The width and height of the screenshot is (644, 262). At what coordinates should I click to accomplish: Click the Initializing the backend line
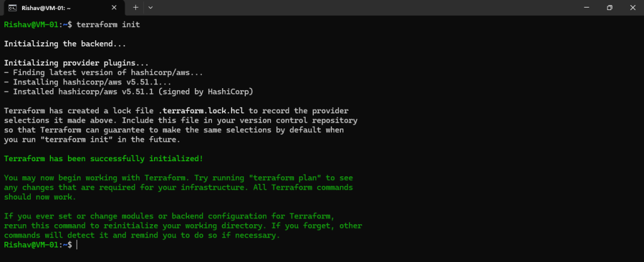[x=65, y=43]
